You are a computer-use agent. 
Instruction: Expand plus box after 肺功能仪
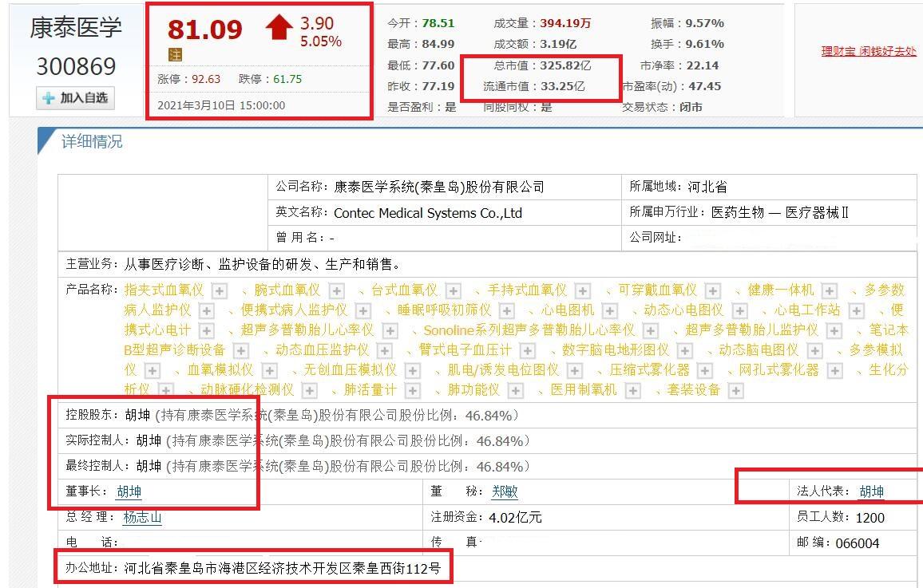click(516, 391)
